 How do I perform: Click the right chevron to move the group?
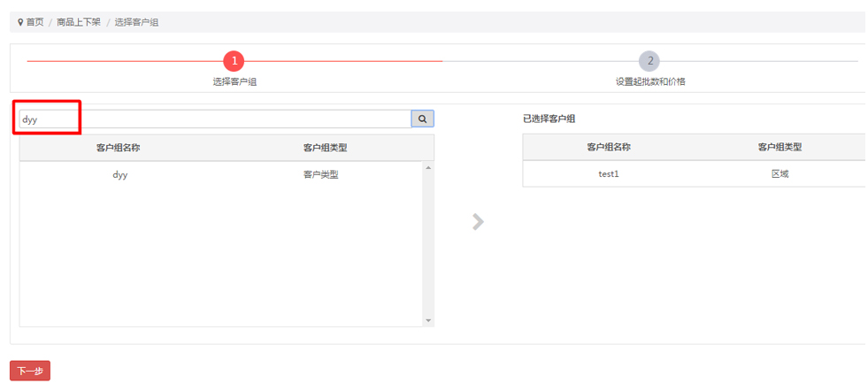pyautogui.click(x=478, y=222)
